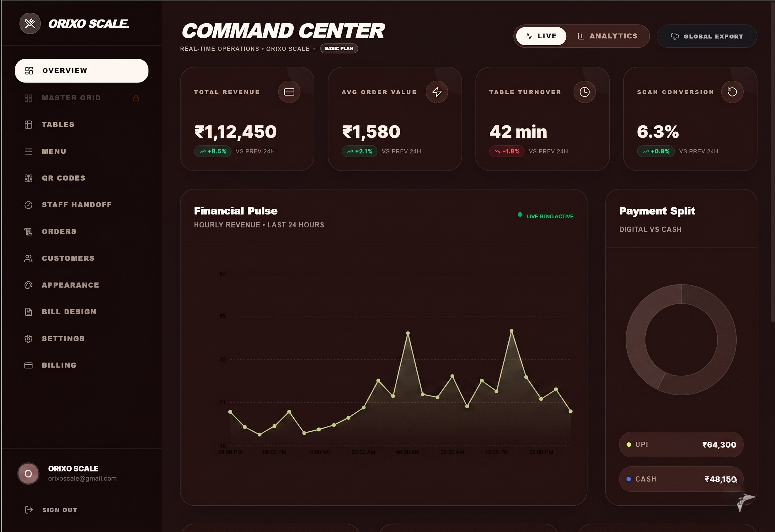The height and width of the screenshot is (532, 775).
Task: Switch to the Live view
Action: point(541,36)
